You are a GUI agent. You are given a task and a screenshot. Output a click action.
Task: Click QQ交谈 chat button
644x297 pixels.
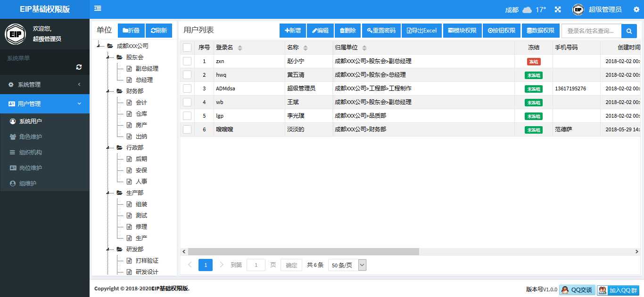[577, 290]
